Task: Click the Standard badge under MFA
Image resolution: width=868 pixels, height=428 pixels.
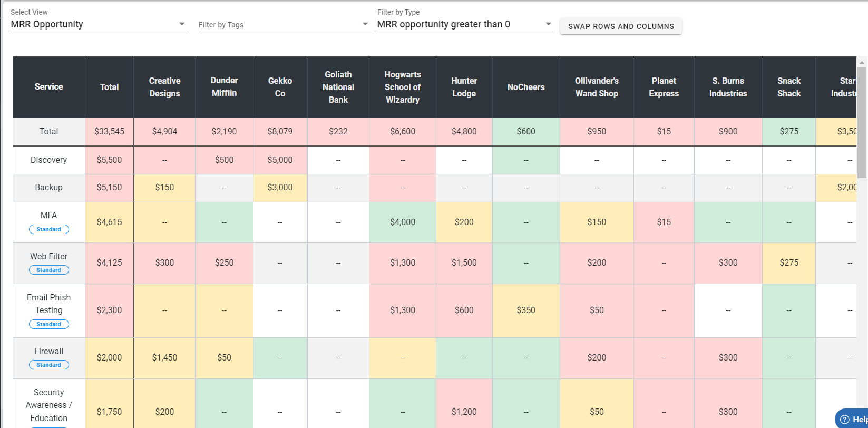Action: [x=49, y=229]
